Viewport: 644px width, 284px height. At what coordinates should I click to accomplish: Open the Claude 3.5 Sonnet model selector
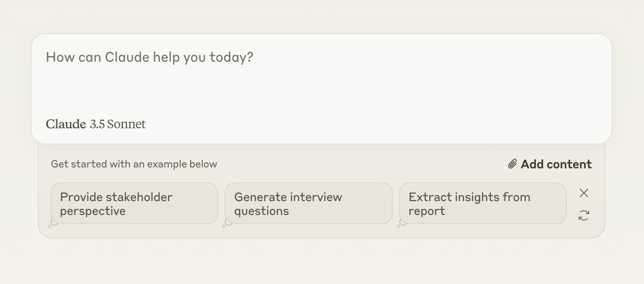[96, 124]
